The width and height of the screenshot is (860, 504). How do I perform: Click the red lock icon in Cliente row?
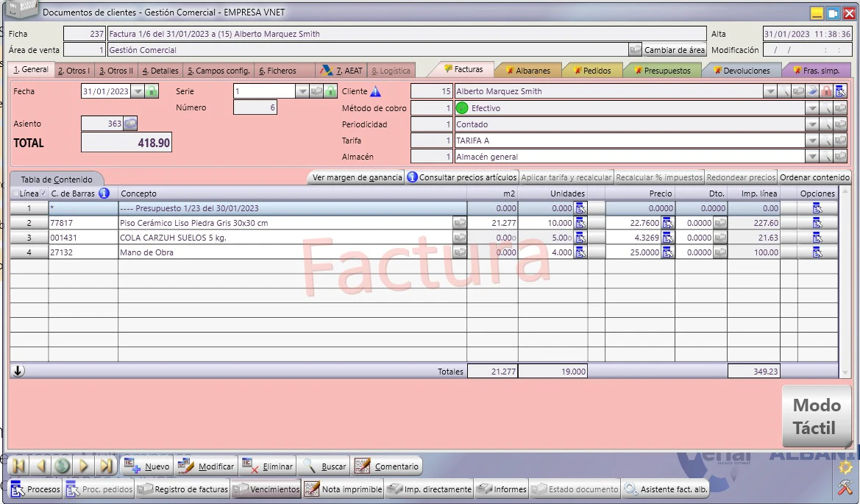pos(827,91)
